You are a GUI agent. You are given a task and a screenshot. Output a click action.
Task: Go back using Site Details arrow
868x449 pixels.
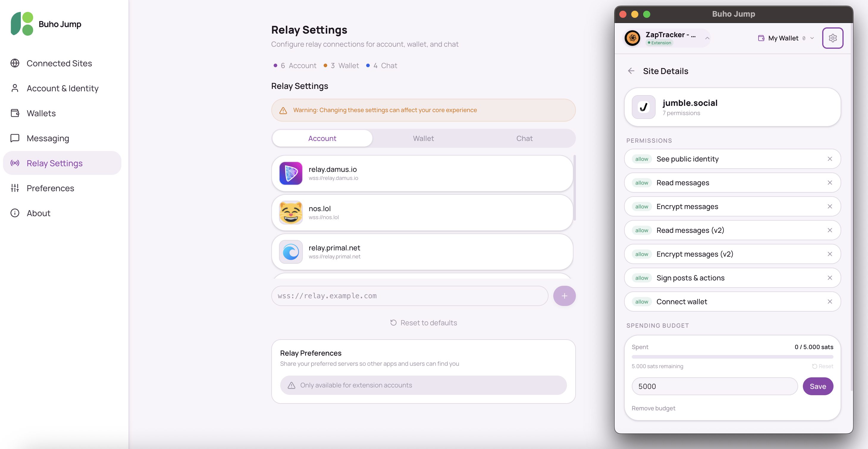[x=631, y=71]
